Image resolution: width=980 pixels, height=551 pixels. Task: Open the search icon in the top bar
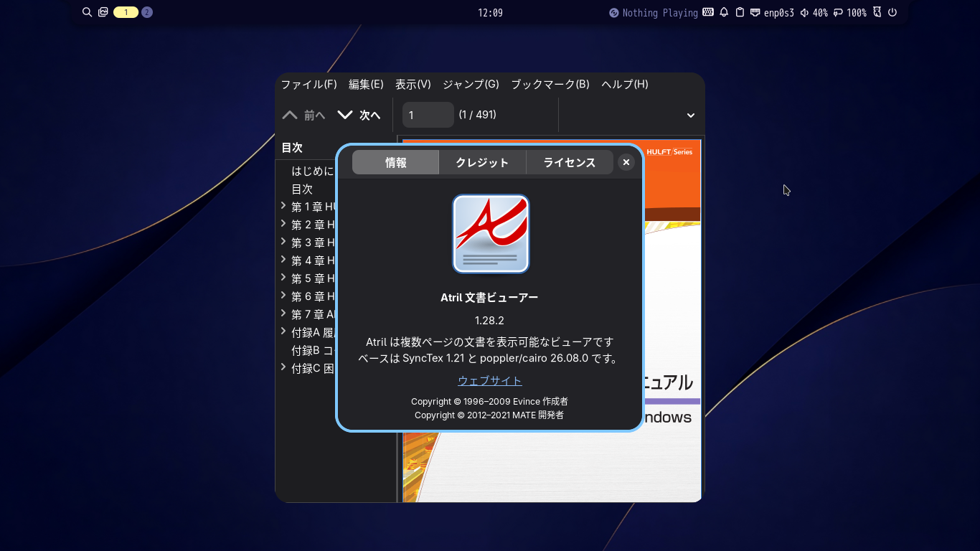(x=87, y=12)
